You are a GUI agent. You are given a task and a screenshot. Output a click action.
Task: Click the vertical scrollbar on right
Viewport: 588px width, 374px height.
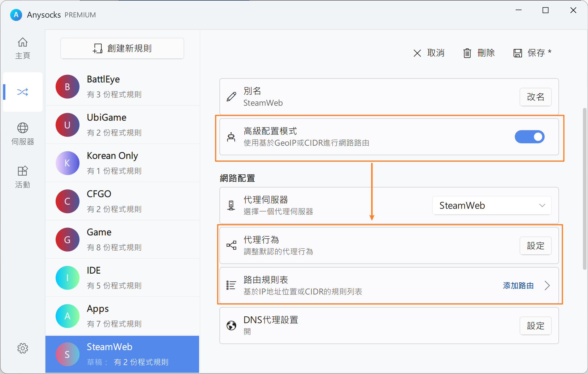(584, 189)
